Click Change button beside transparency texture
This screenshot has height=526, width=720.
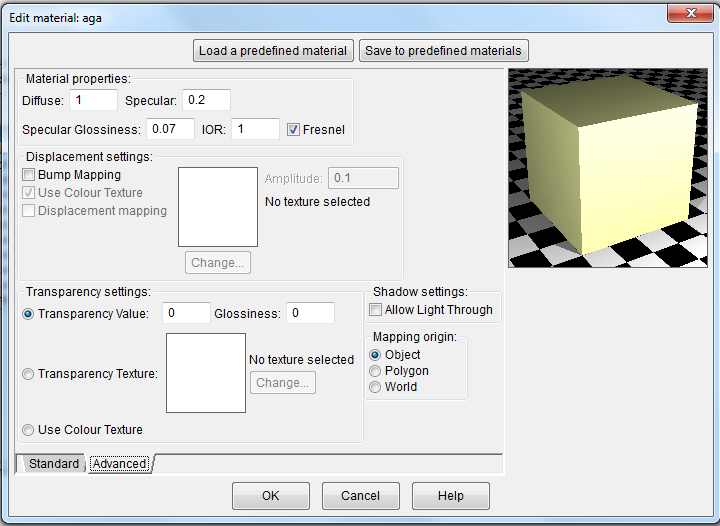tap(283, 383)
